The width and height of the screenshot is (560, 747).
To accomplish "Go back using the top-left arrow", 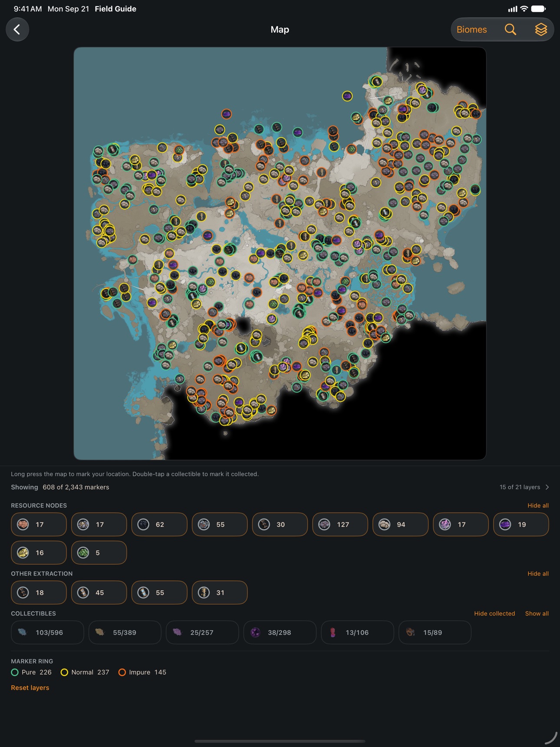I will pyautogui.click(x=17, y=30).
